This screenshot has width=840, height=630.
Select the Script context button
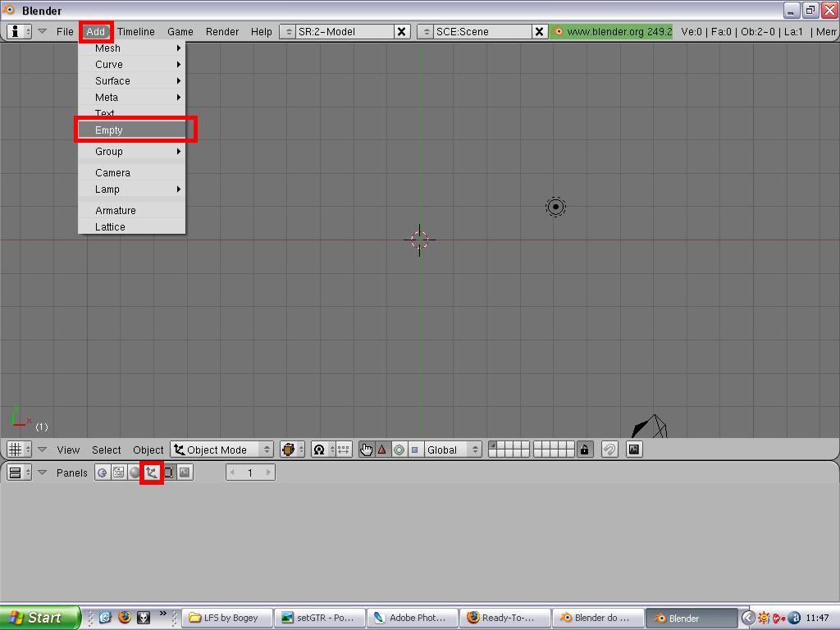(118, 472)
